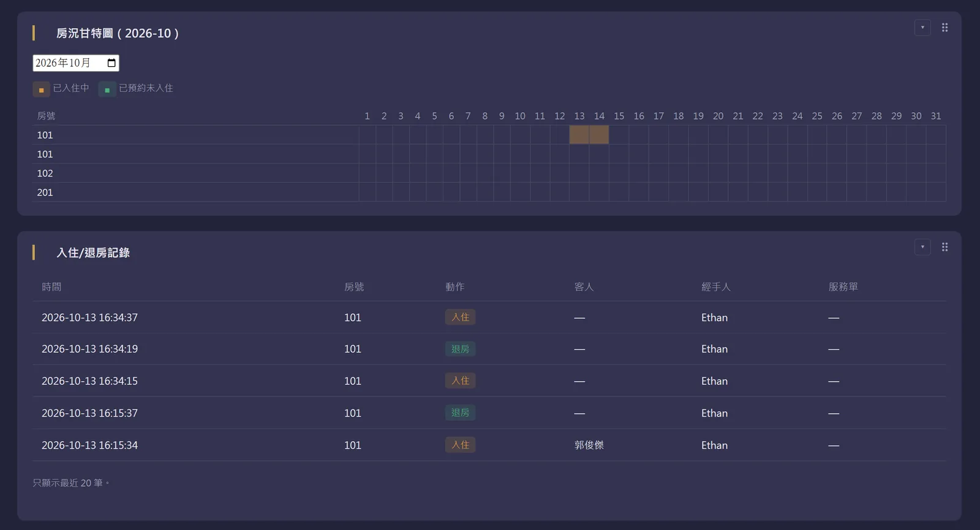Click the day 1 column header
Screen dimensions: 980x530
pos(367,116)
